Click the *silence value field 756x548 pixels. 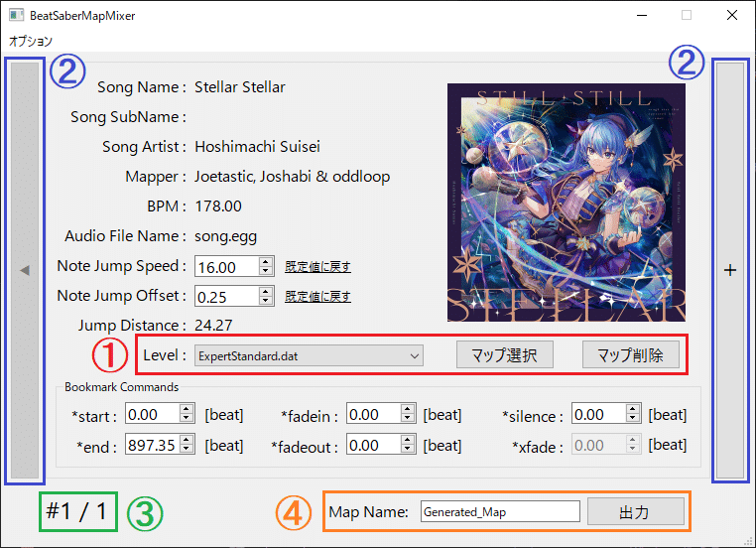pos(599,414)
